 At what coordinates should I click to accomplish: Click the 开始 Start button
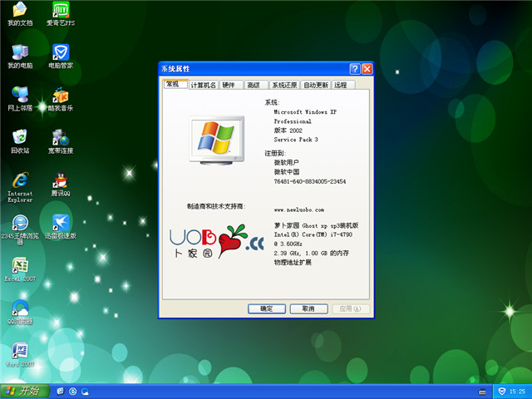tap(25, 392)
